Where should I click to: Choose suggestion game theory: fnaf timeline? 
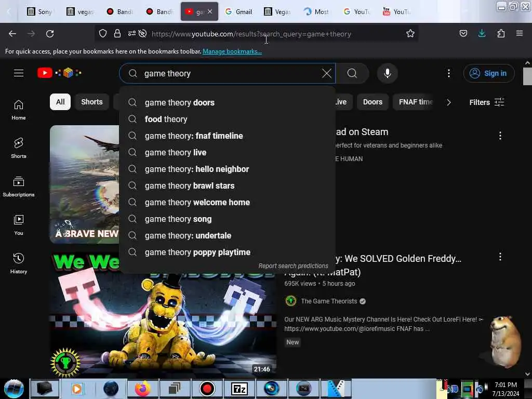pos(227,136)
